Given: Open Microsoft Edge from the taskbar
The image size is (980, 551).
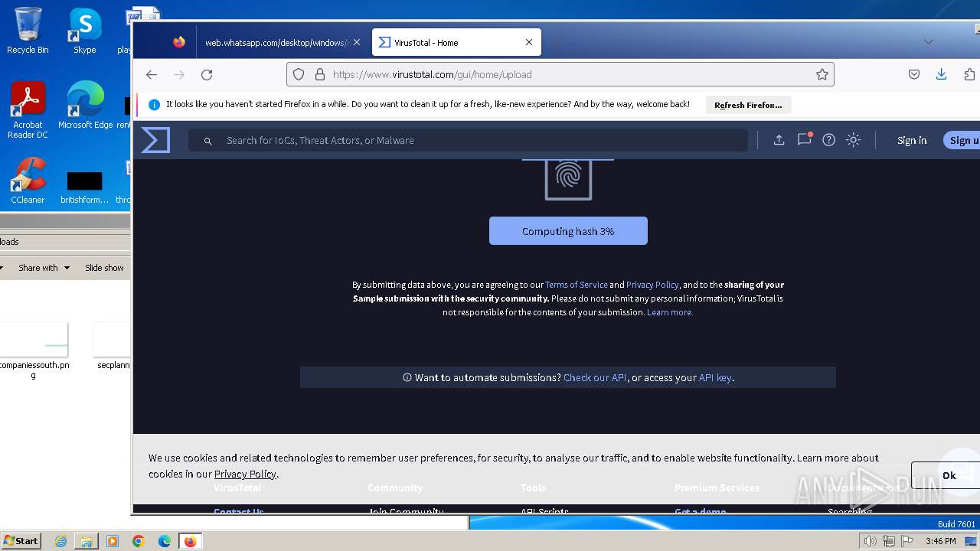Looking at the screenshot, I should point(165,541).
